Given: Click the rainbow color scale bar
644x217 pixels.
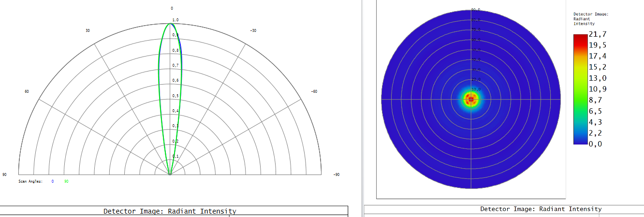Looking at the screenshot, I should tap(581, 89).
